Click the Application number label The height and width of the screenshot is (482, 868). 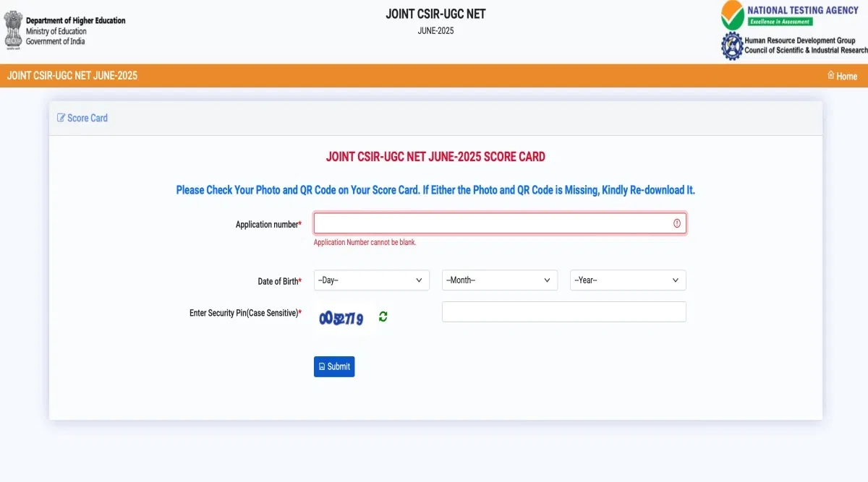pos(268,225)
